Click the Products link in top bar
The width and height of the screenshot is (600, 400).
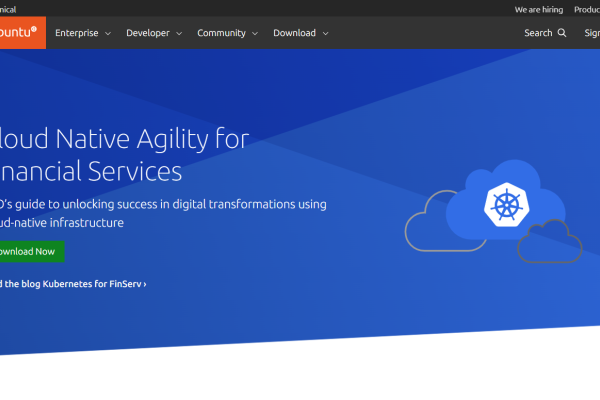(586, 9)
